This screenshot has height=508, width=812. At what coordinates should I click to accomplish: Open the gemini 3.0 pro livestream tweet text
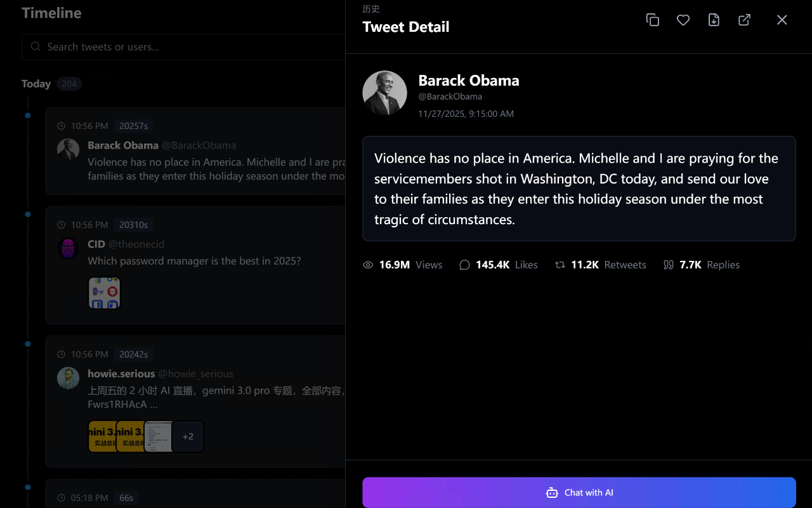click(216, 398)
